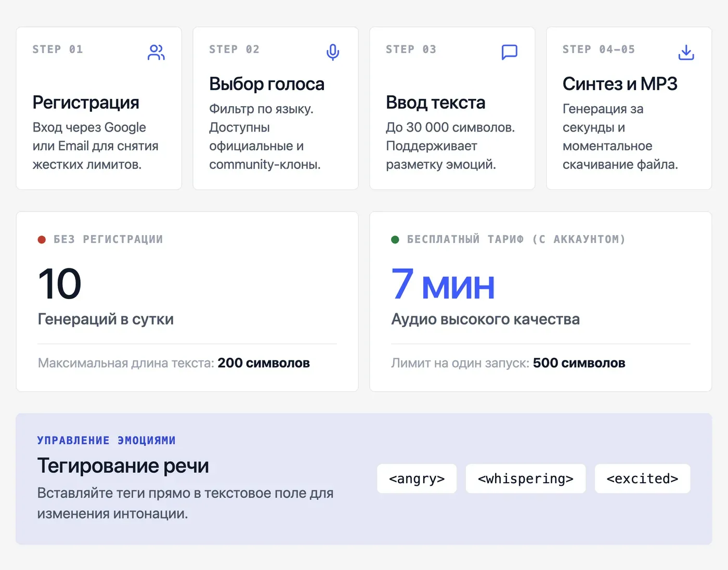This screenshot has height=570, width=728.
Task: Click "Генераций в сутки" text
Action: [x=106, y=319]
